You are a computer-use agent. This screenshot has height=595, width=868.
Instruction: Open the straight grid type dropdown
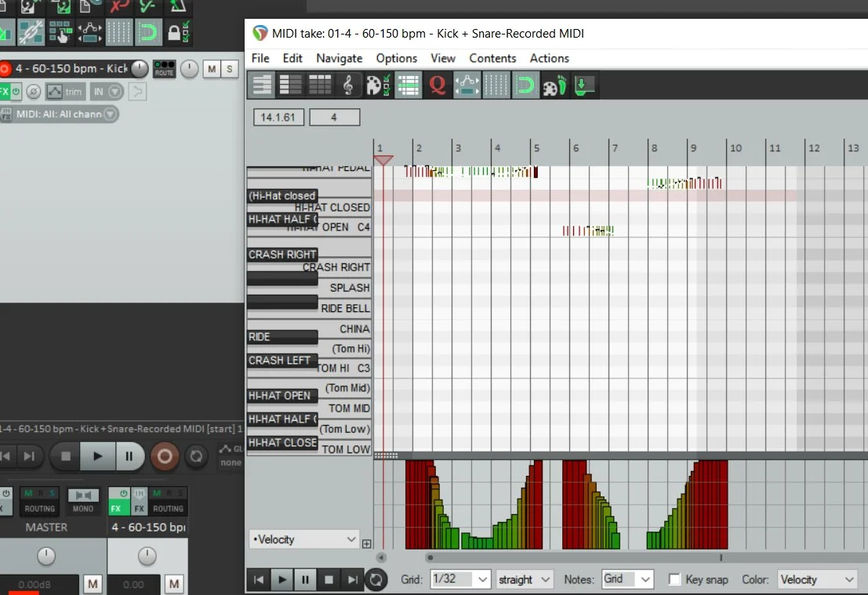525,579
